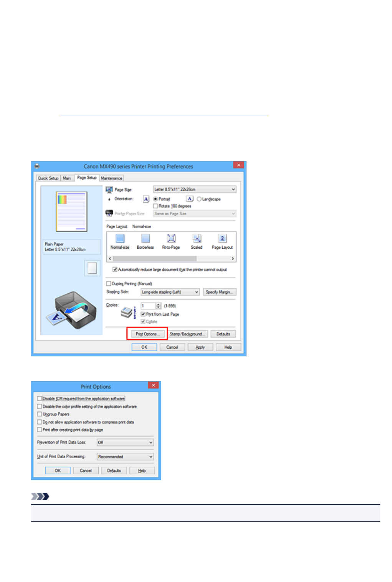Click the small blank page icon

(x=92, y=268)
